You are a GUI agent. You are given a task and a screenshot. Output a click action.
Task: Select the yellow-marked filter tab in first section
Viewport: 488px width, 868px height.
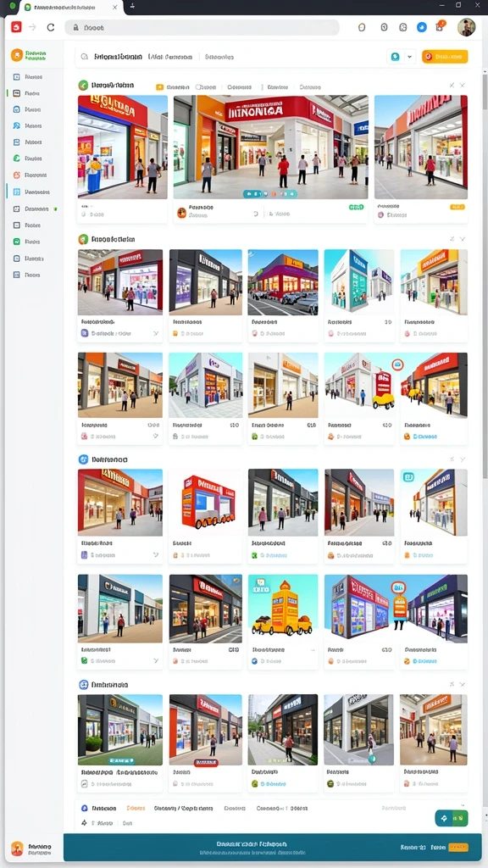173,87
